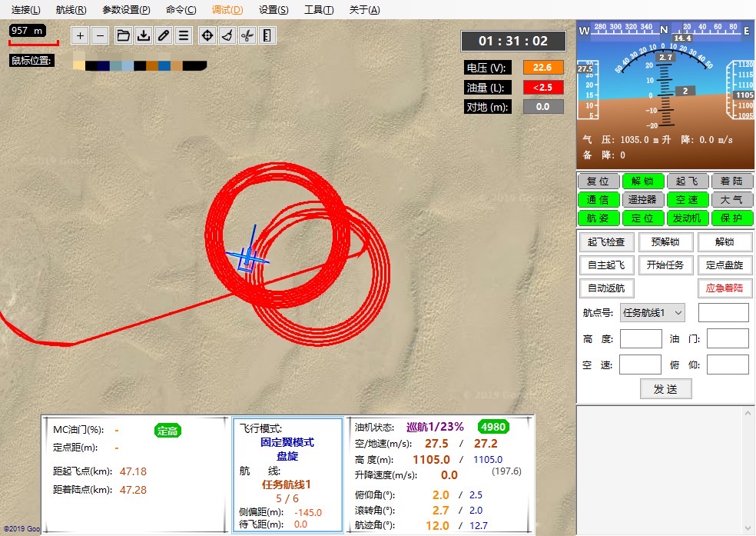Image resolution: width=756 pixels, height=536 pixels.
Task: Open a route file with folder icon
Action: pyautogui.click(x=122, y=35)
